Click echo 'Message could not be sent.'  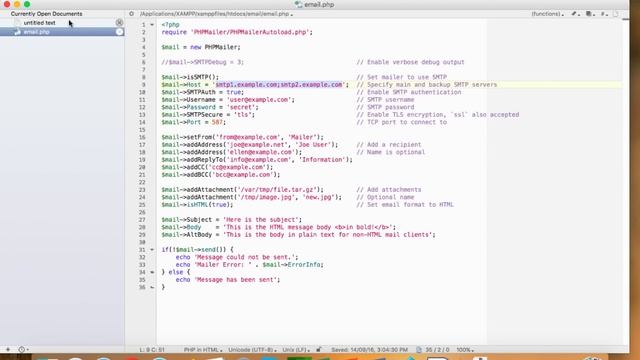[x=237, y=258]
